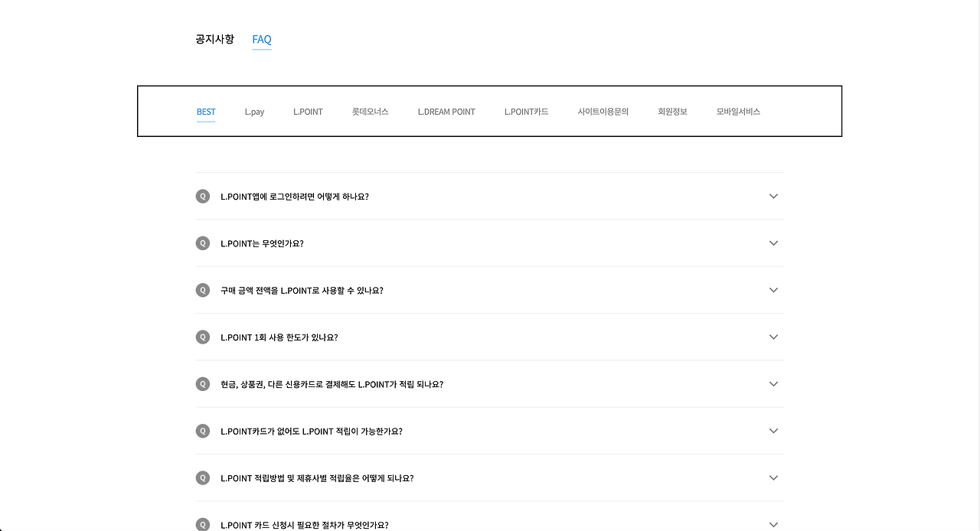Switch to the L.pay category

coord(254,112)
